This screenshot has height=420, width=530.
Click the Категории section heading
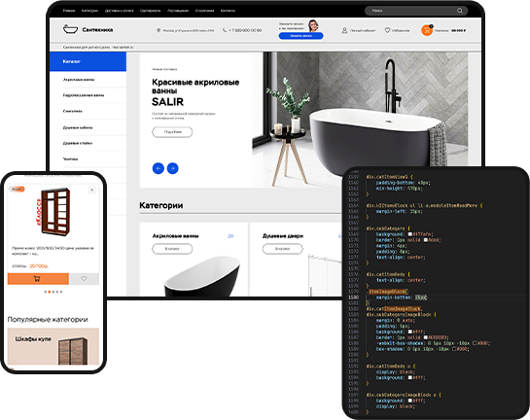point(161,205)
